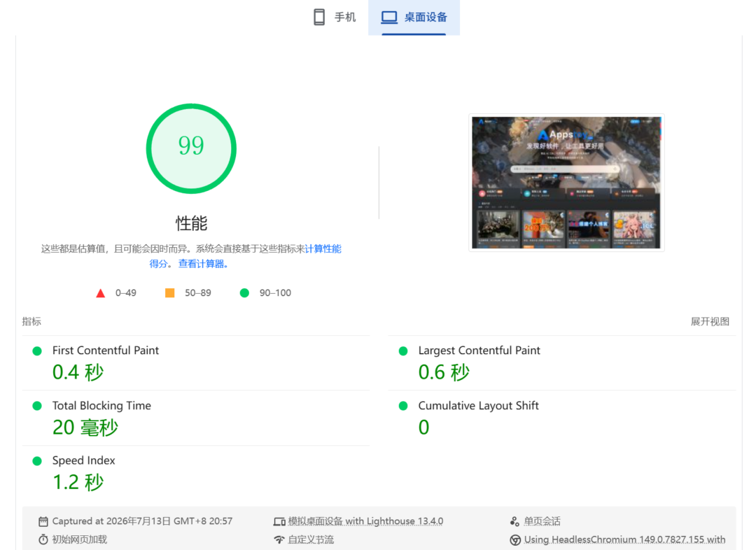Screen dimensions: 756x550
Task: Open the 查看计算器 link
Action: click(x=202, y=264)
